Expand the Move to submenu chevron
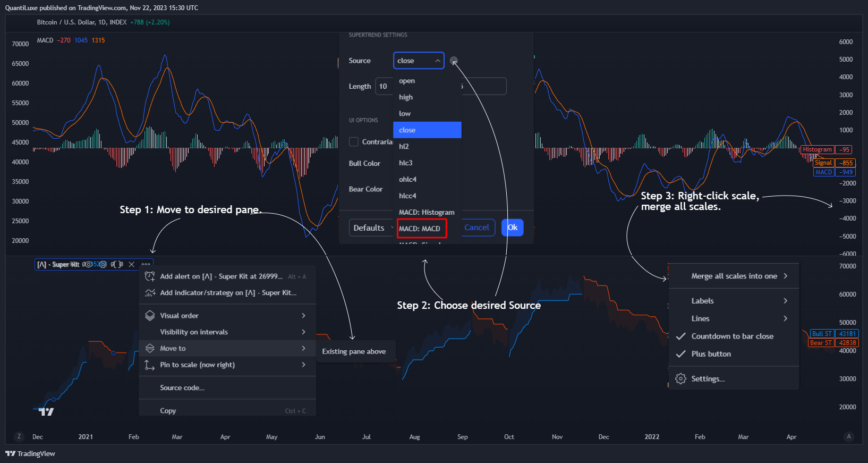The height and width of the screenshot is (463, 868). click(303, 348)
